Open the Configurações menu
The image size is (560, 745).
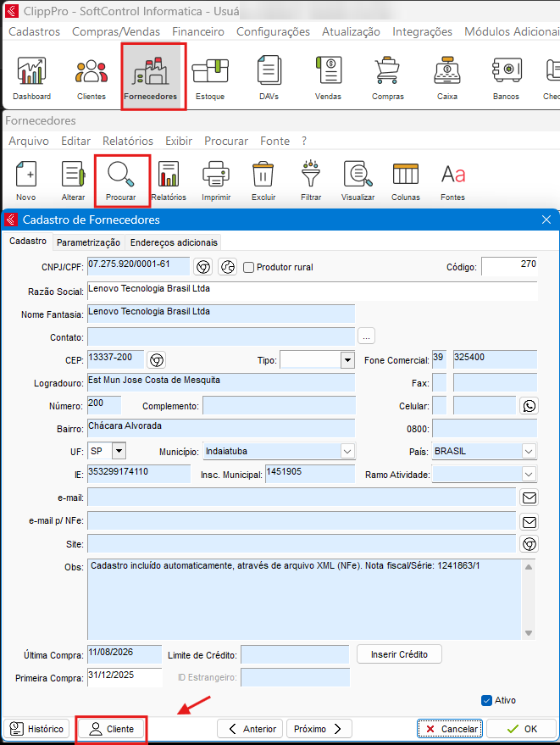pos(273,32)
